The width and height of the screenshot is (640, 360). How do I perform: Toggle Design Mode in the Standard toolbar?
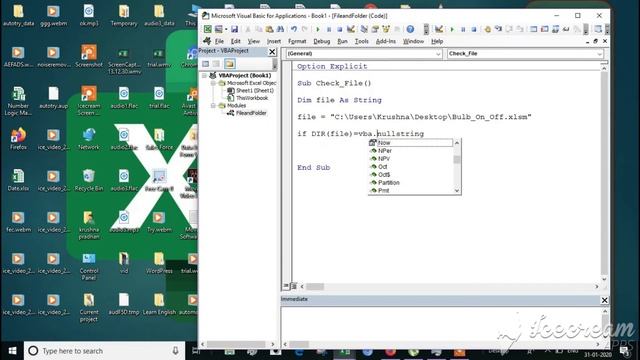point(351,29)
